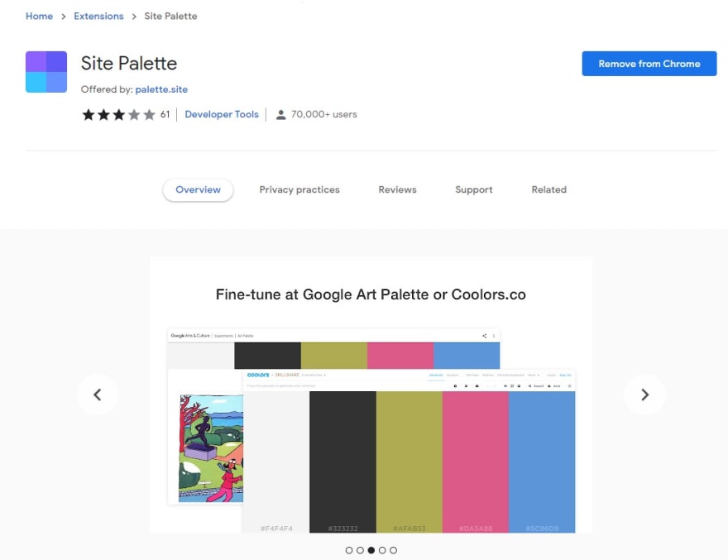Open the rating count 61
The width and height of the screenshot is (728, 560).
pos(165,114)
